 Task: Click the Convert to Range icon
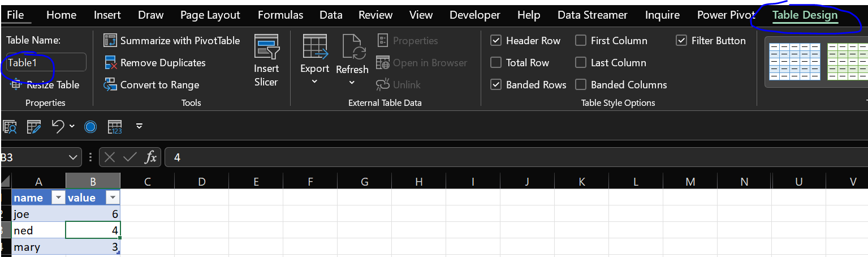[110, 85]
